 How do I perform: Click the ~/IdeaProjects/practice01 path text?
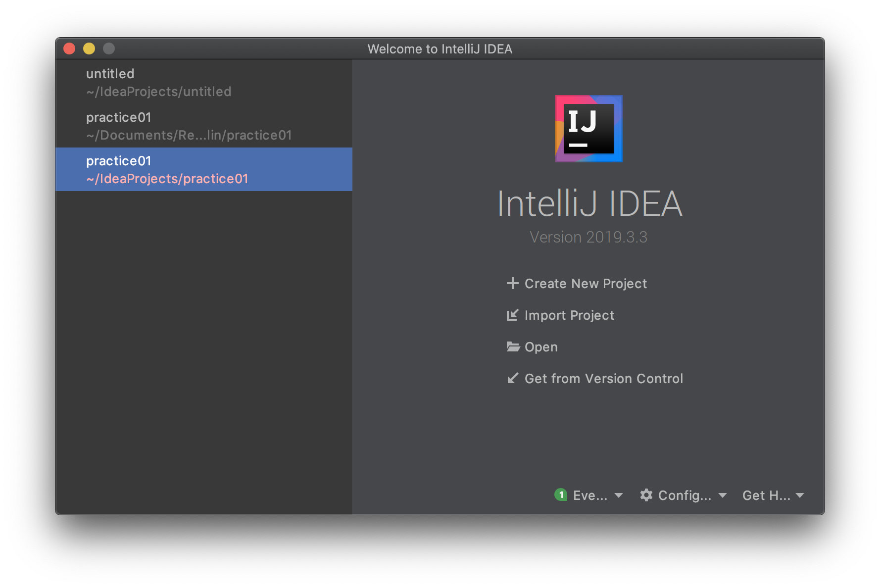pos(167,179)
